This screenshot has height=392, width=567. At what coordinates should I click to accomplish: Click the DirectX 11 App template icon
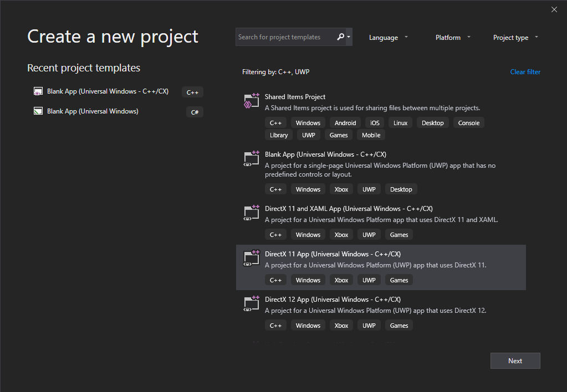coord(252,259)
